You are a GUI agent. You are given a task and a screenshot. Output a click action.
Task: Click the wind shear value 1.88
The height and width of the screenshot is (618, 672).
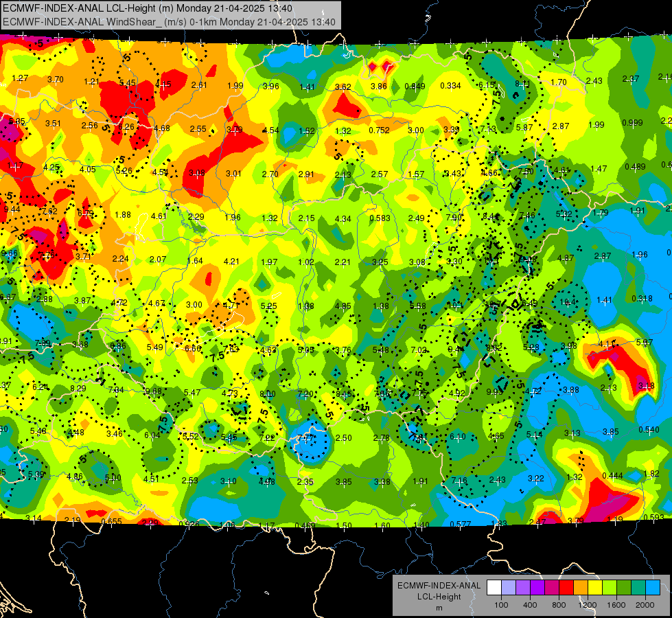pyautogui.click(x=123, y=215)
